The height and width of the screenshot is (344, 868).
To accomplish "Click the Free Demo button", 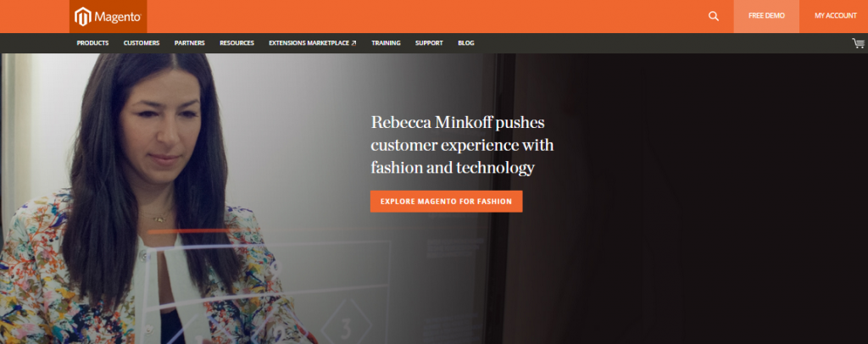I will [766, 16].
